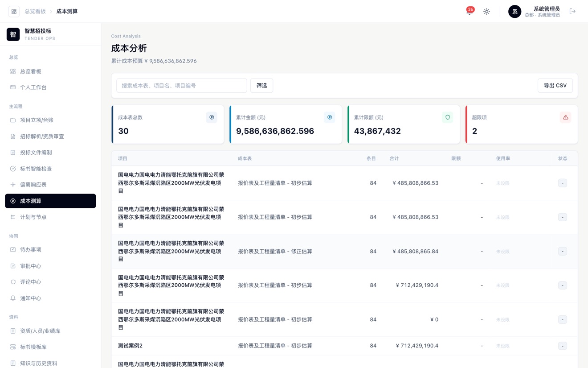Screen dimensions: 588x368
Task: Click status button on ¥ 0 row
Action: coord(563,319)
